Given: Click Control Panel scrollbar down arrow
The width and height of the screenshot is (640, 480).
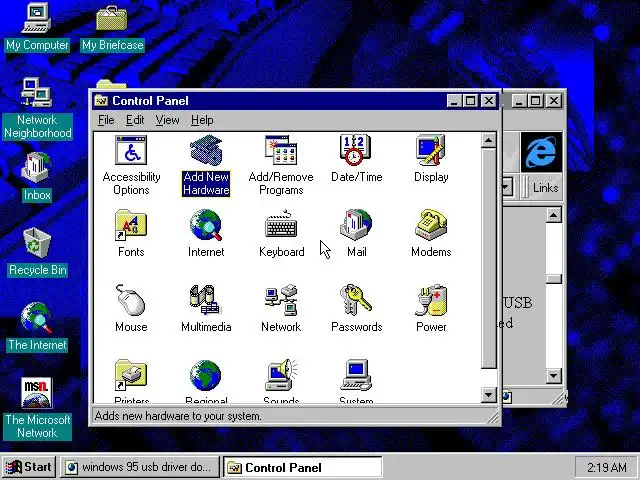Looking at the screenshot, I should pos(489,395).
